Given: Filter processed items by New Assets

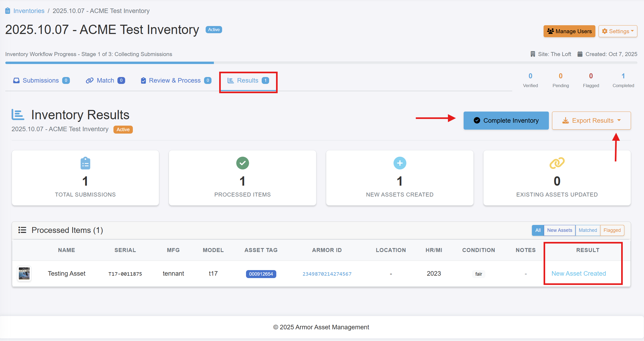Looking at the screenshot, I should pos(560,230).
